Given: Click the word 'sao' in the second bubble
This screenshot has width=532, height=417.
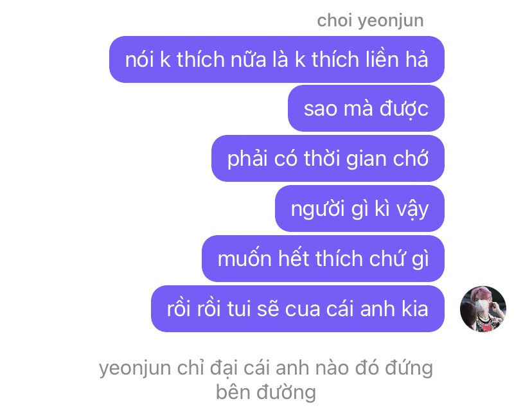Looking at the screenshot, I should (321, 109).
